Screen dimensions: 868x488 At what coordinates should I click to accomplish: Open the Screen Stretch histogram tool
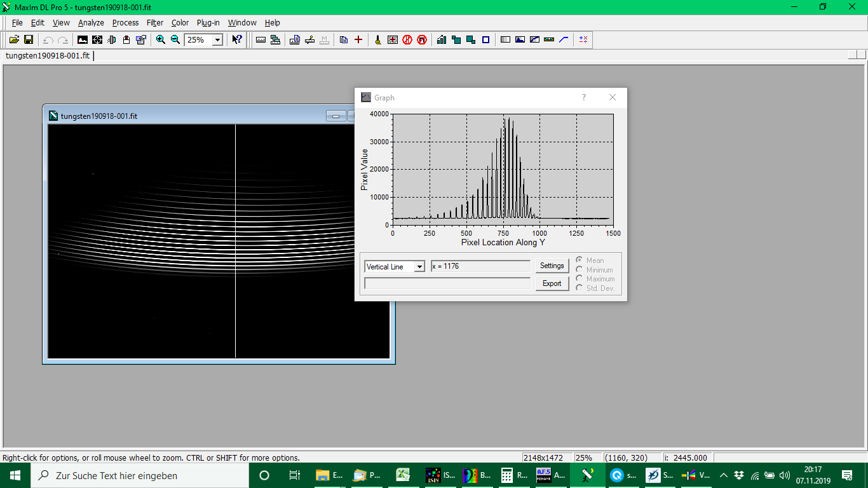83,39
